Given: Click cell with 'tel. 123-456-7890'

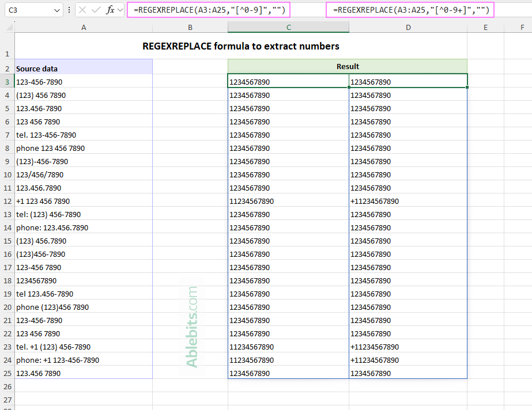Looking at the screenshot, I should click(x=84, y=135).
